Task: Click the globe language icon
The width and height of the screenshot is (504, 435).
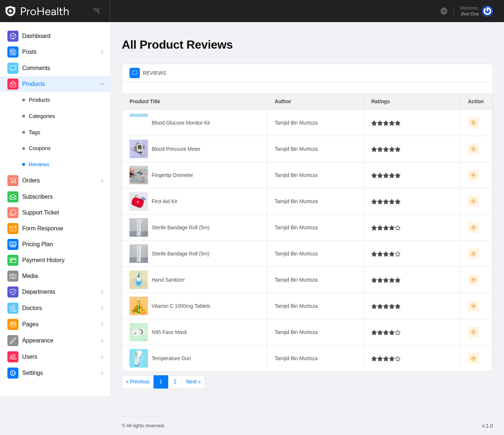Action: pyautogui.click(x=444, y=11)
